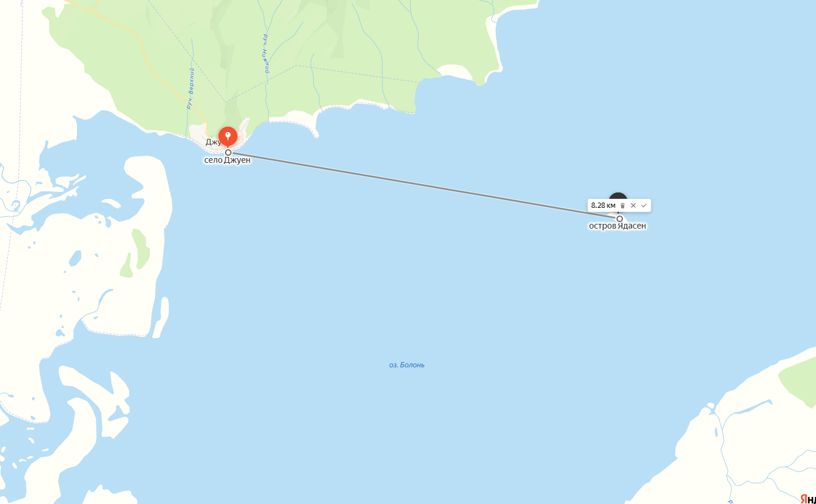
Task: Click the 8.28 км distance readout
Action: tap(603, 206)
